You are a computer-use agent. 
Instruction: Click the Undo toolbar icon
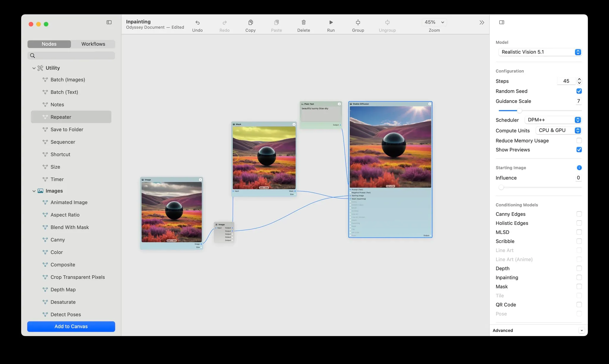pyautogui.click(x=197, y=23)
